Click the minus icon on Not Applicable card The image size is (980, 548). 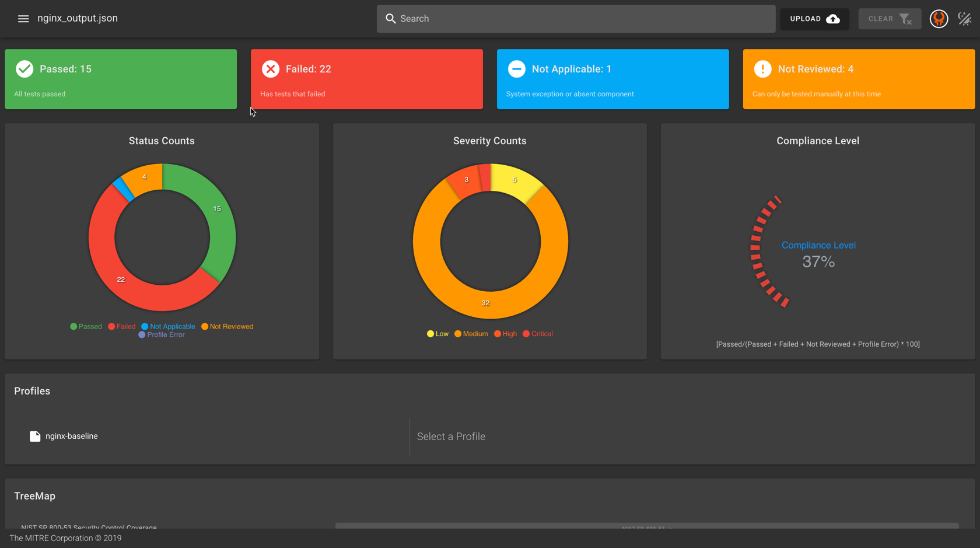[x=517, y=68]
